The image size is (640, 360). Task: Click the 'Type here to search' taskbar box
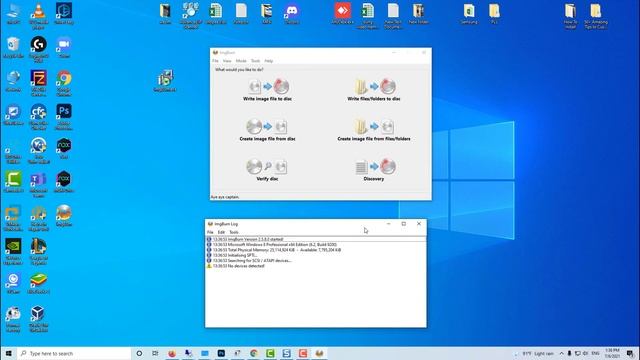74,353
